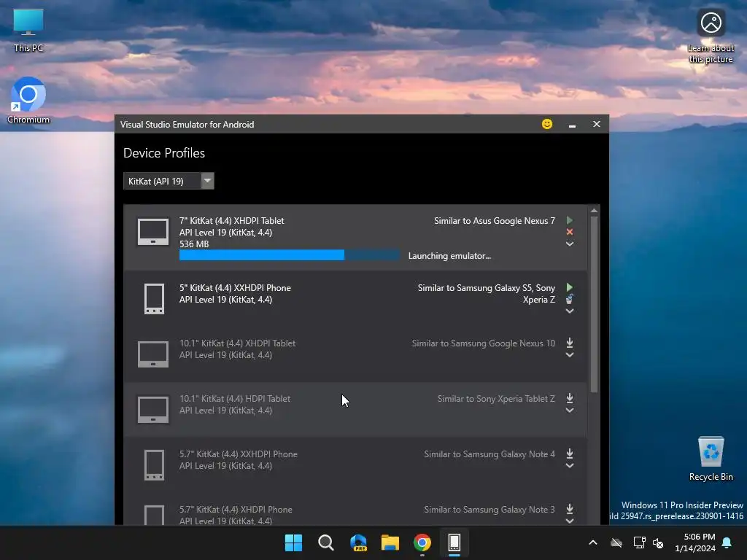Launch the 7" KitKat XHDPI Tablet emulator
747x560 pixels.
point(569,220)
